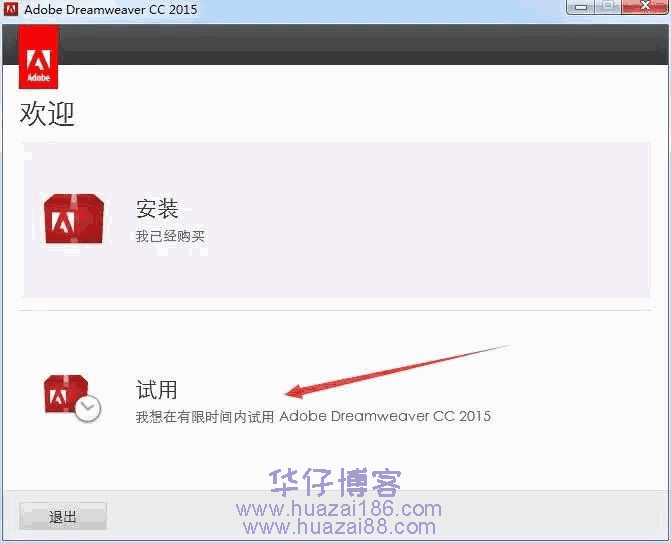Click the red Adobe install box icon
Image resolution: width=671 pixels, height=543 pixels.
pos(74,219)
